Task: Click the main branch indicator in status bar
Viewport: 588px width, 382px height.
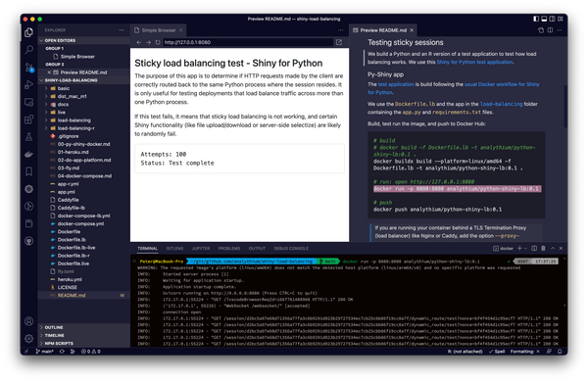Action: [x=45, y=352]
